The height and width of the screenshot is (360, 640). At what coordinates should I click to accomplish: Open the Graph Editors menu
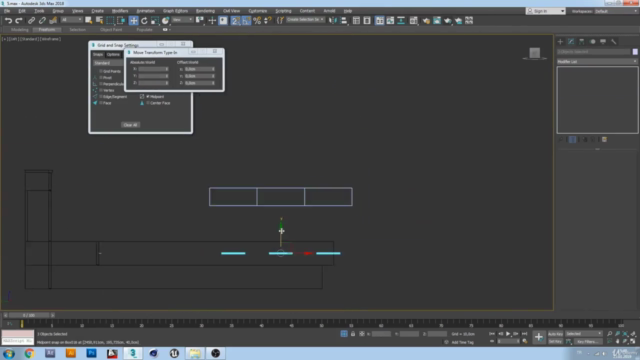[x=176, y=11]
